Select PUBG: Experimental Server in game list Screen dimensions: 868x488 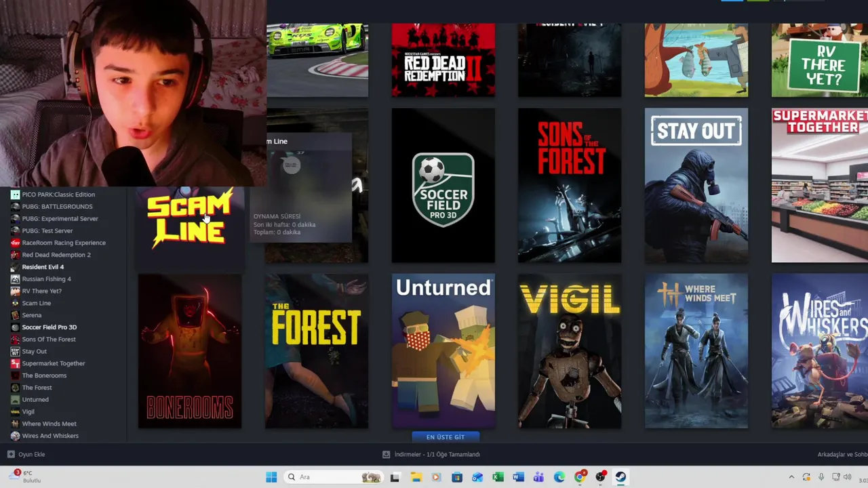coord(60,219)
